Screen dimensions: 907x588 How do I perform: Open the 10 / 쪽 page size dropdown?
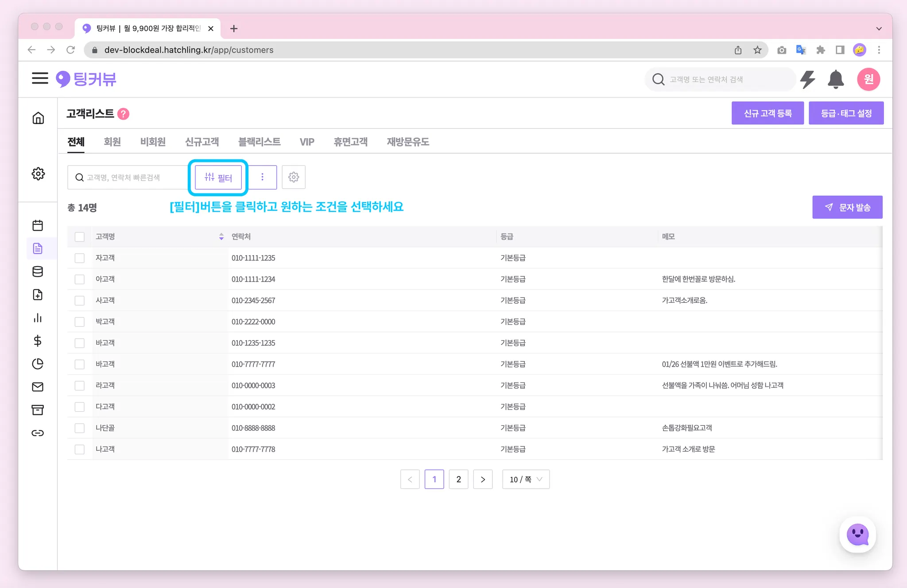pyautogui.click(x=526, y=480)
